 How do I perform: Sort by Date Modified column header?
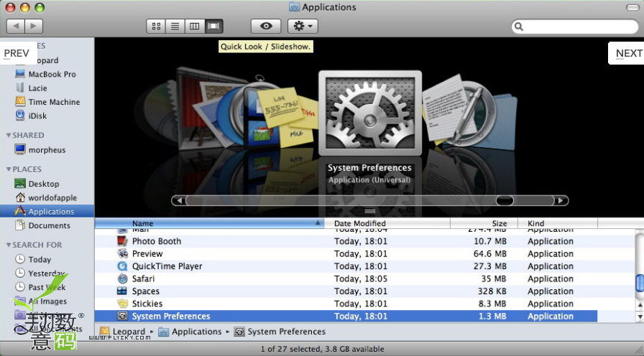point(387,223)
